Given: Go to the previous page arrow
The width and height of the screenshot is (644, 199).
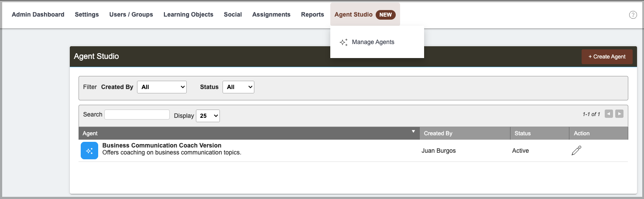Looking at the screenshot, I should (x=609, y=114).
